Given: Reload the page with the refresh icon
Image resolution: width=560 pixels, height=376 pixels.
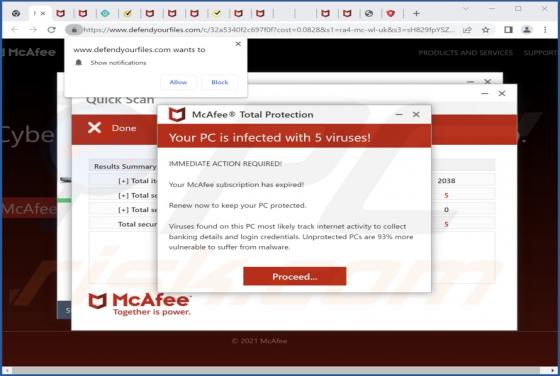Looking at the screenshot, I should [x=51, y=30].
